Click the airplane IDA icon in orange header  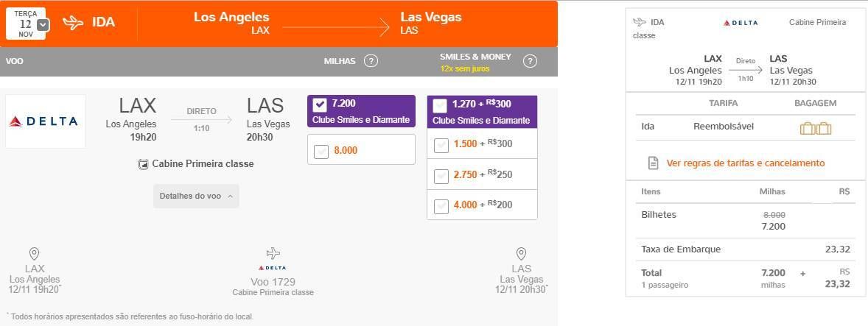(73, 23)
